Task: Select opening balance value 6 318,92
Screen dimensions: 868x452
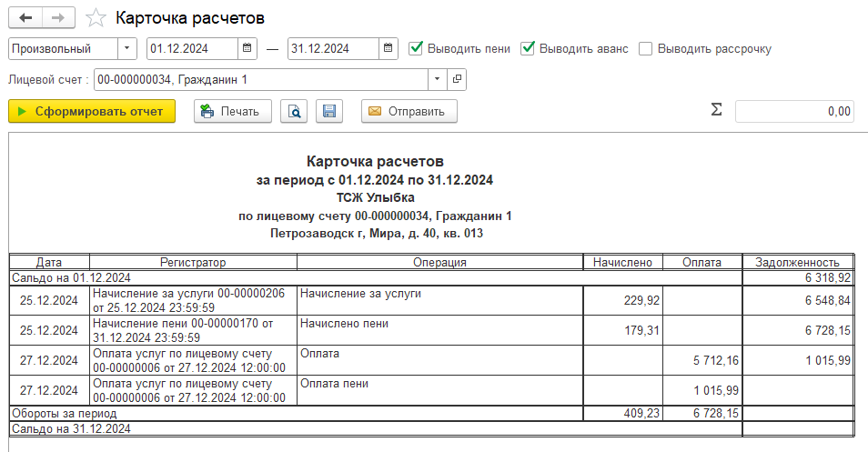Action: pos(798,277)
